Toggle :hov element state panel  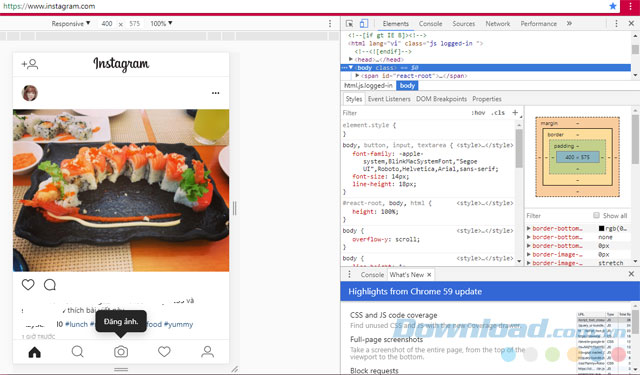click(478, 113)
